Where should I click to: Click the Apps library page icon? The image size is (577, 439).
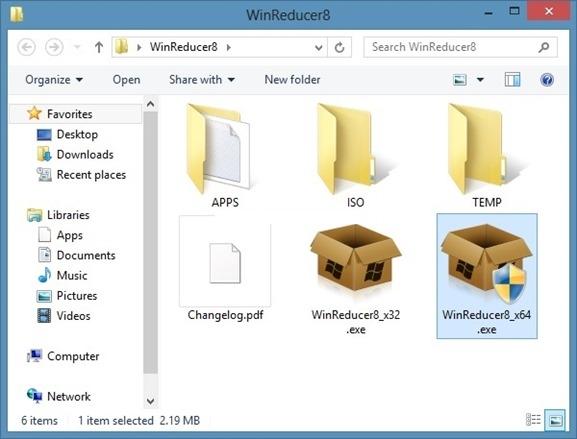point(45,235)
